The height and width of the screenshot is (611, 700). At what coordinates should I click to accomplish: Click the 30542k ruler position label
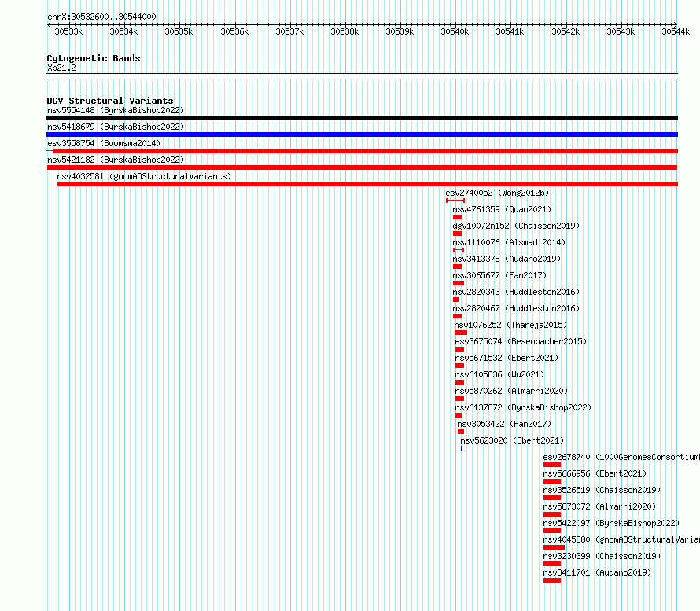(566, 31)
